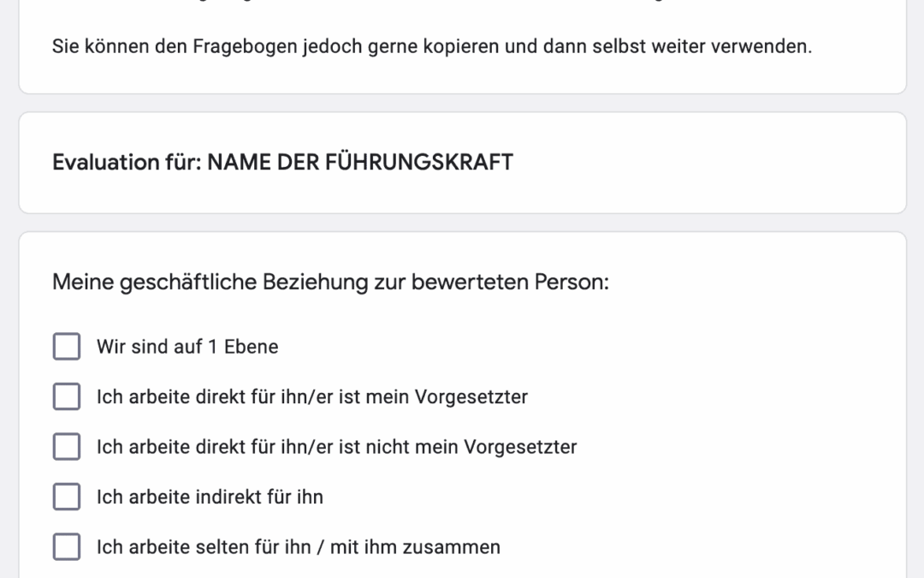Check the box for 'Wir sind auf 1 Ebene'
Viewport: 924px width, 578px height.
click(67, 346)
